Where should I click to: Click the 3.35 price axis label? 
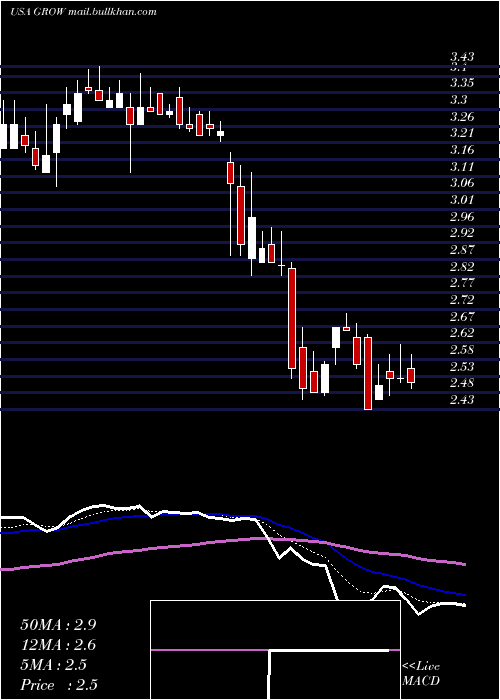[x=462, y=83]
